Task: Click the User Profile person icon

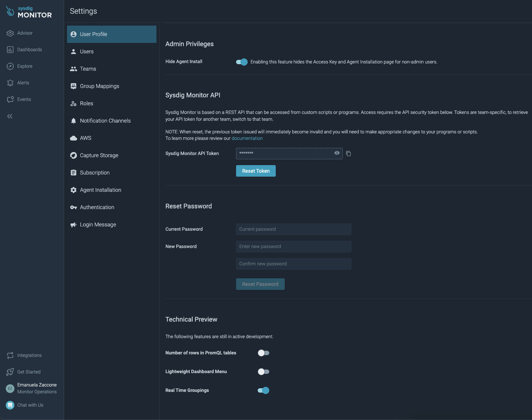Action: click(74, 34)
